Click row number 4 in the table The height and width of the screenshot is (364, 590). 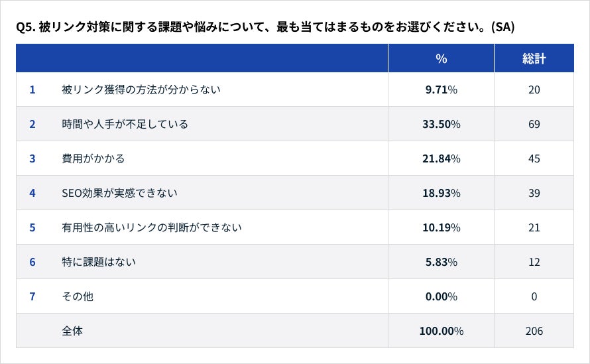coord(32,193)
